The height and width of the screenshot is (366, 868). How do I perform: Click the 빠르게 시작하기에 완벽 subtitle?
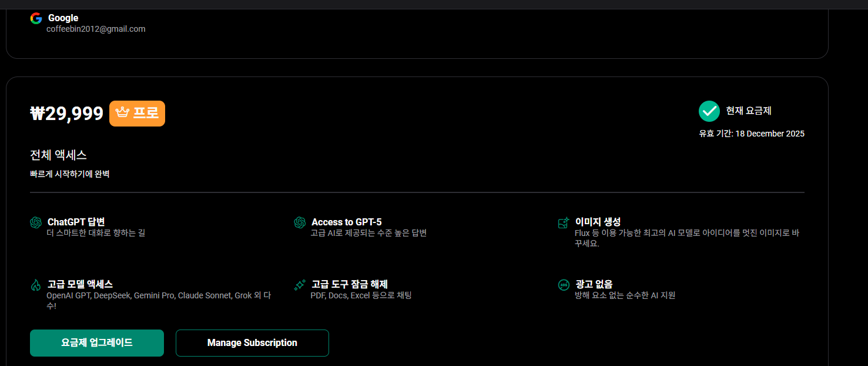(x=70, y=174)
